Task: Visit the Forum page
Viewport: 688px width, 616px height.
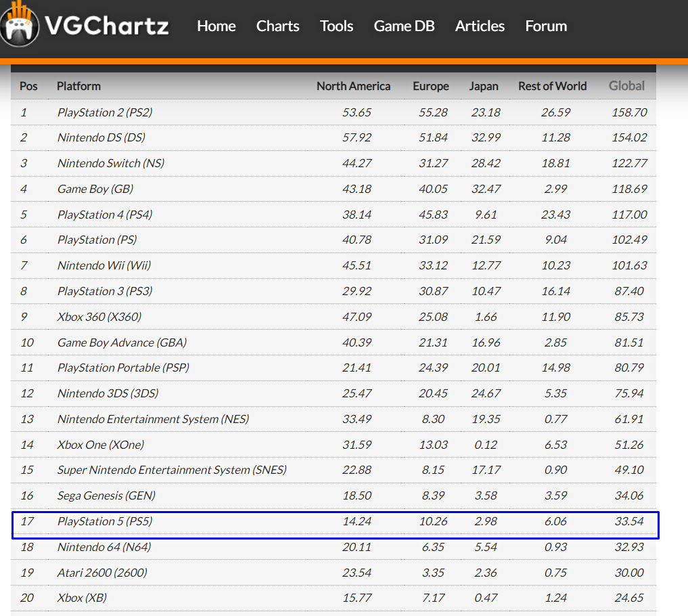Action: [547, 26]
